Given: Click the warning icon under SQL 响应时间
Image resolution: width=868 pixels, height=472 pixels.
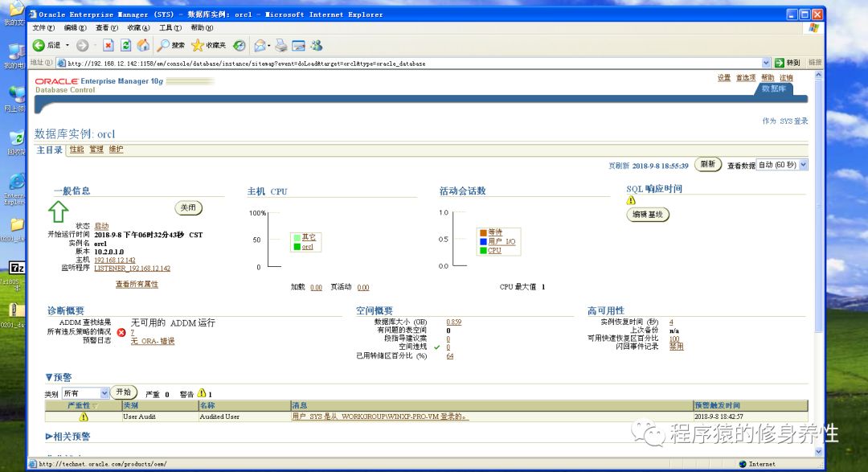Looking at the screenshot, I should tap(631, 200).
